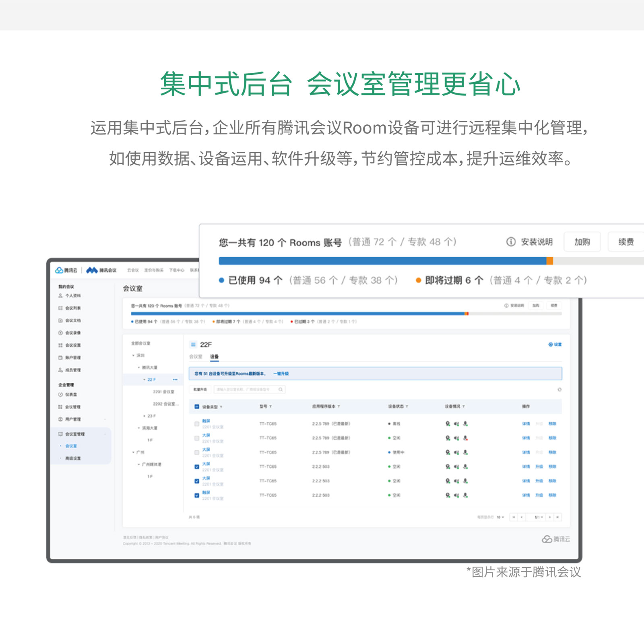Check the 大屏 row marked 使用中
This screenshot has width=644, height=644.
click(197, 452)
